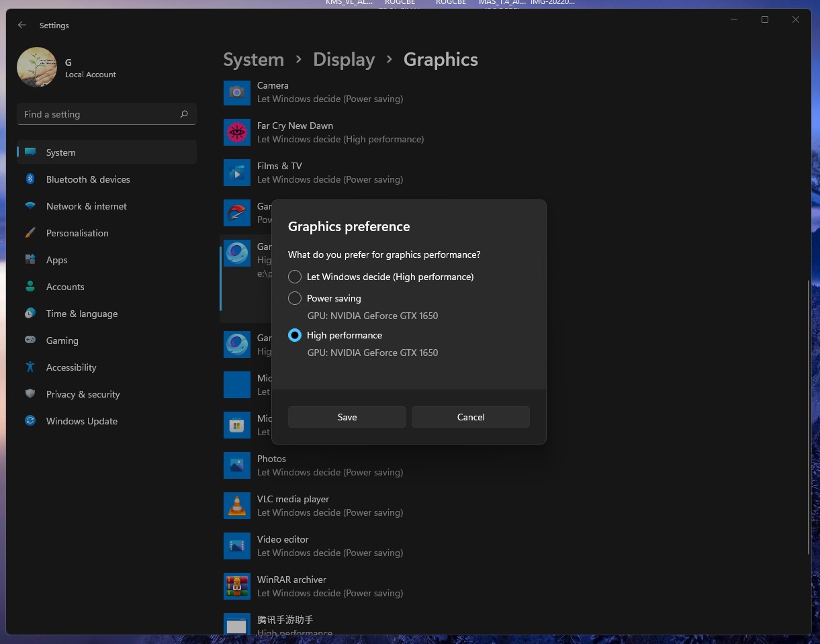Select the Films & TV entry text
The image size is (820, 644).
[x=279, y=166]
